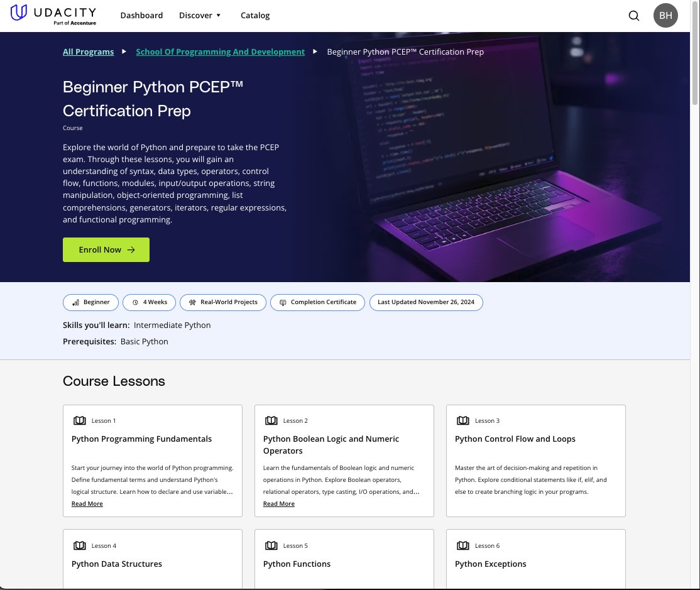Open the BH profile avatar
This screenshot has height=590, width=700.
[x=665, y=15]
